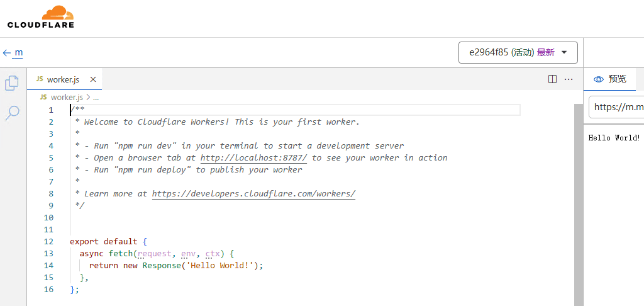The image size is (644, 306).
Task: Open the developers.cloudflare.com/workers link
Action: [x=253, y=193]
